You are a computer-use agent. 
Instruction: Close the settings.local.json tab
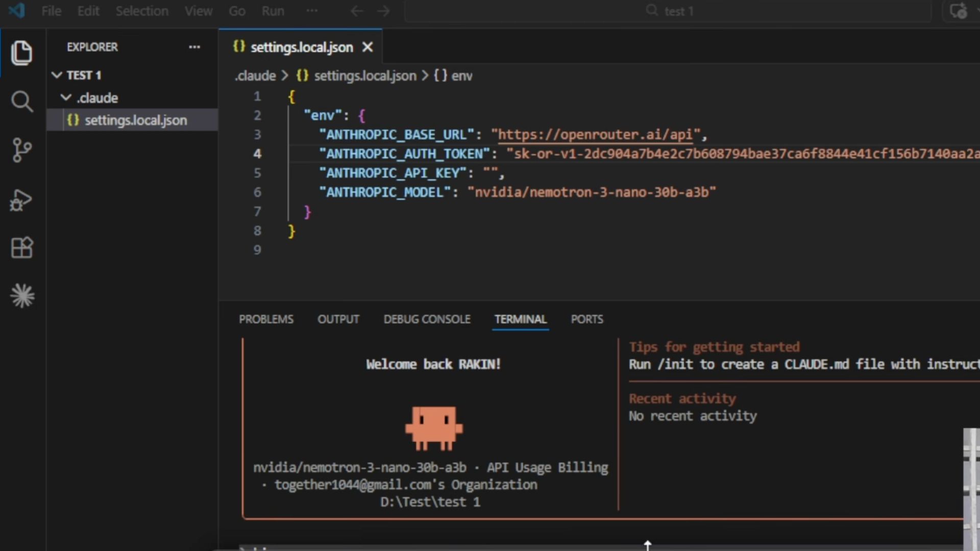[x=367, y=47]
